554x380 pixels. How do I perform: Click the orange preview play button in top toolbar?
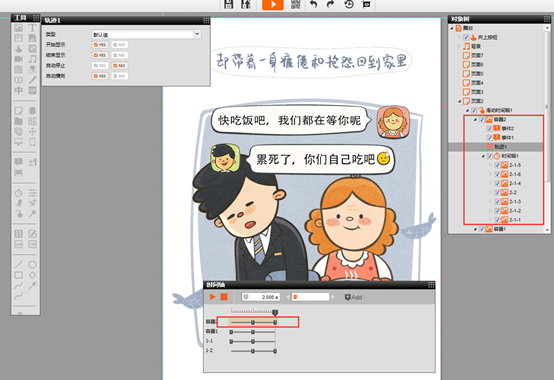272,4
